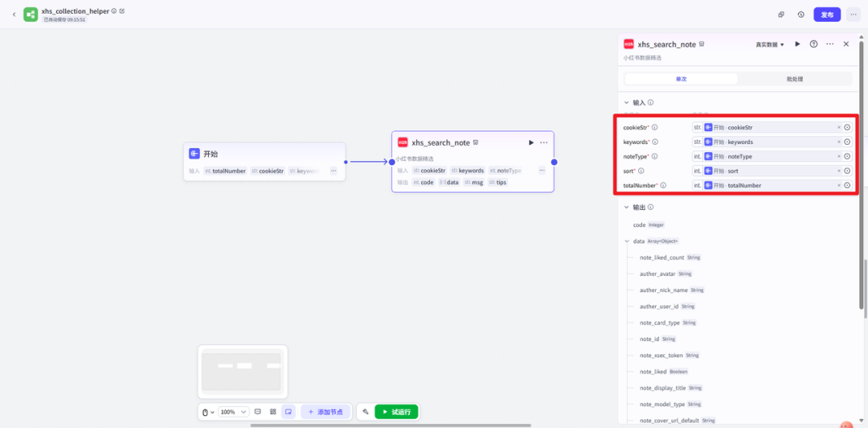Open the more options on xhs_search_note canvas node

544,142
